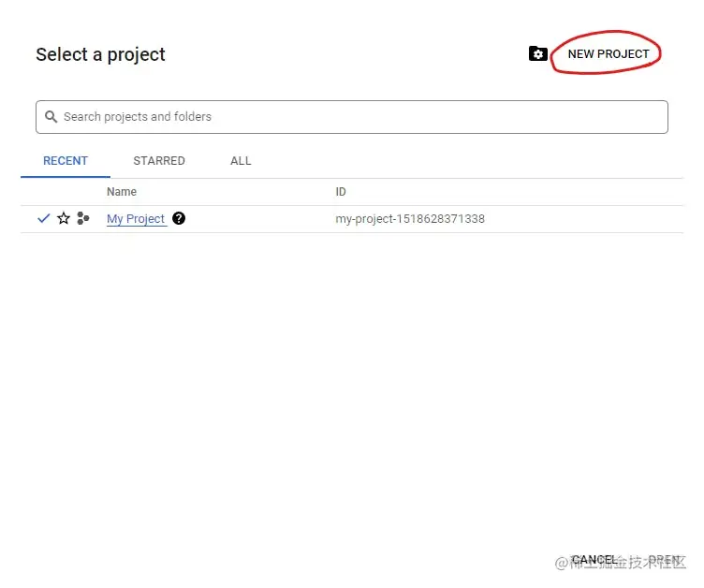Switch to the RECENT tab
Screen dimensions: 704x588
[x=66, y=161]
